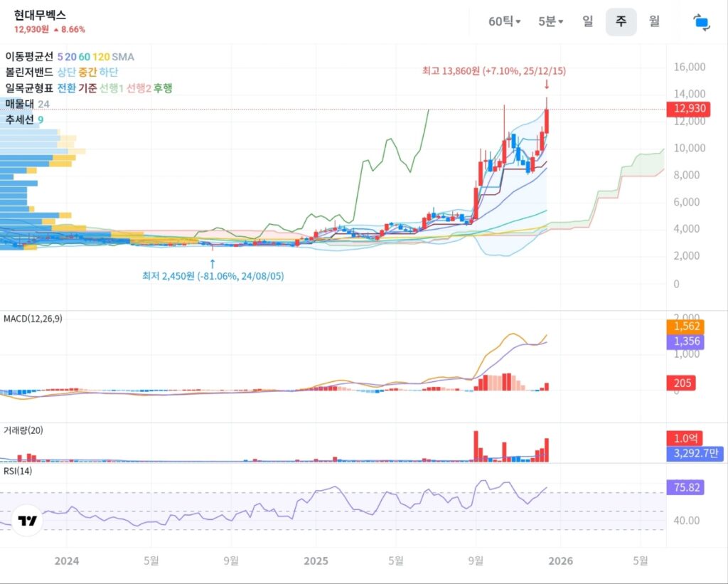The height and width of the screenshot is (584, 728).
Task: Select the 주 weekly chart tab
Action: click(621, 21)
